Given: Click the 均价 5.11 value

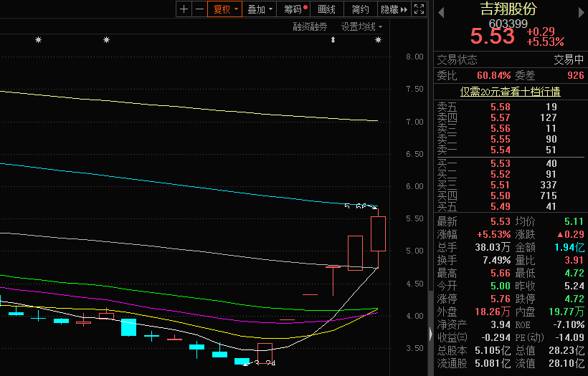Looking at the screenshot, I should tap(574, 222).
